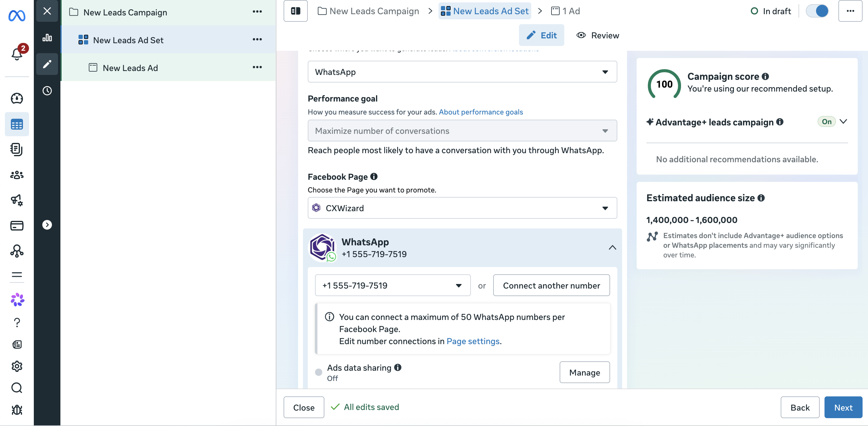This screenshot has height=426, width=868.
Task: Expand panel with right arrow circle
Action: (x=47, y=225)
